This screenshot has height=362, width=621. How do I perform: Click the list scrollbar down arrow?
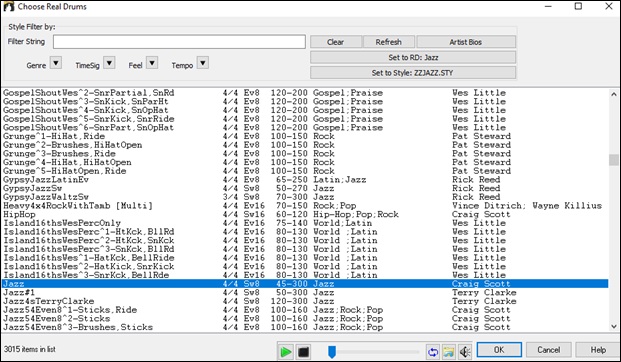tap(614, 327)
